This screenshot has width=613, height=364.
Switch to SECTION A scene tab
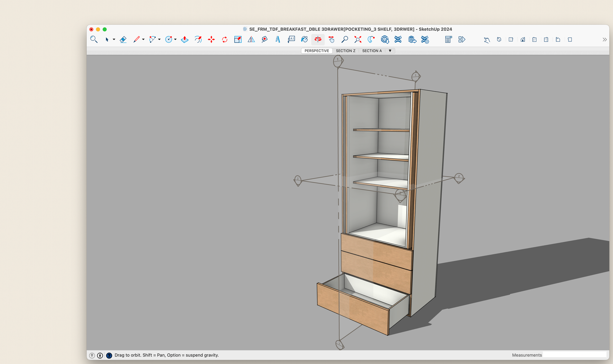point(372,51)
